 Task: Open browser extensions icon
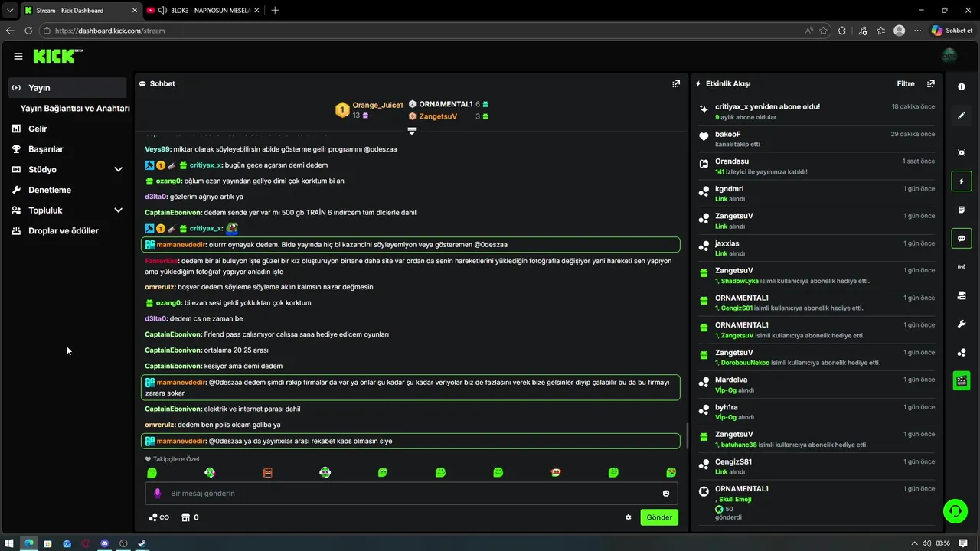pos(842,31)
